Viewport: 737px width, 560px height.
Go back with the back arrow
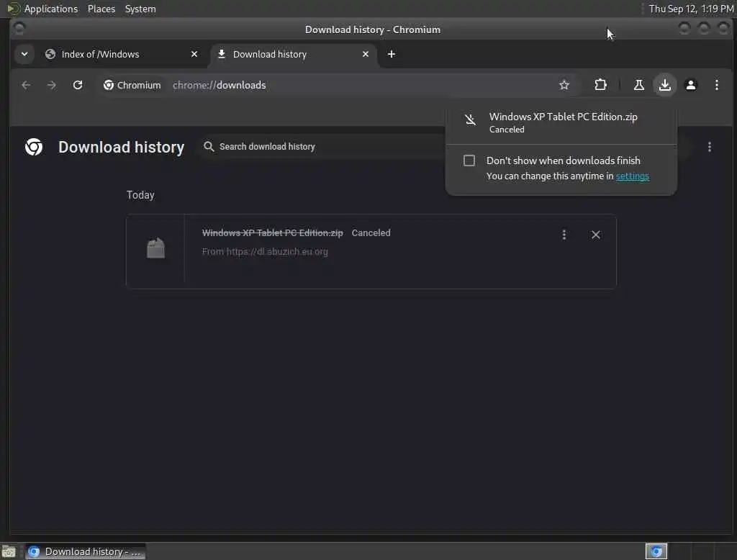27,85
